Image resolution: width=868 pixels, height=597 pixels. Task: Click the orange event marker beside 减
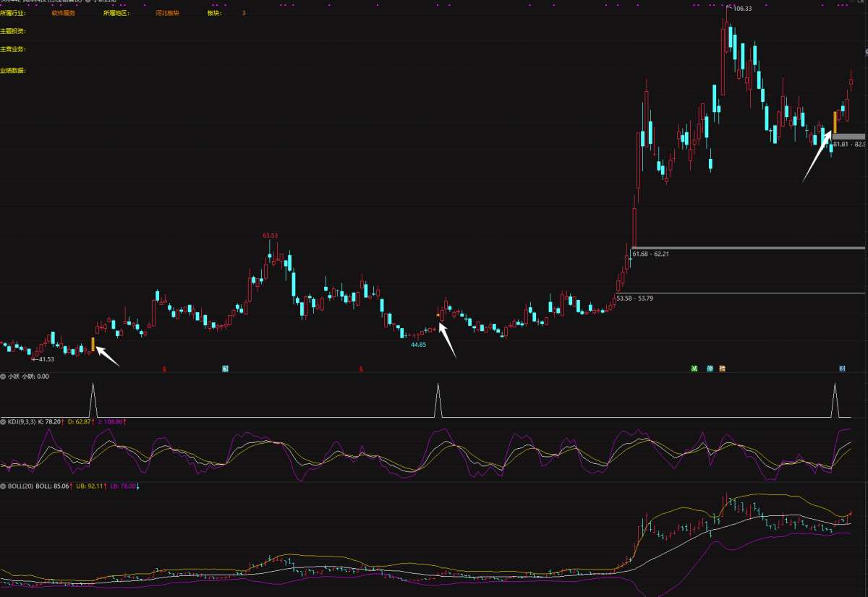(722, 368)
